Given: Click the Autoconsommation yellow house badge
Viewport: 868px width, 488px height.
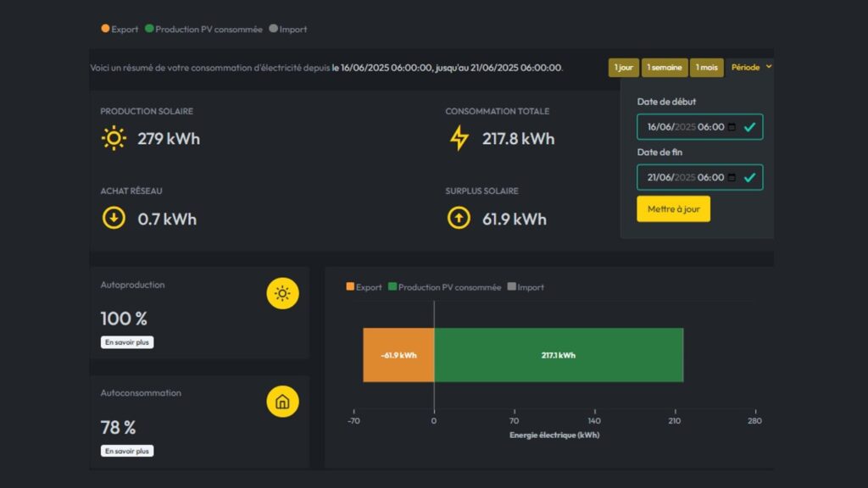Looking at the screenshot, I should [282, 402].
